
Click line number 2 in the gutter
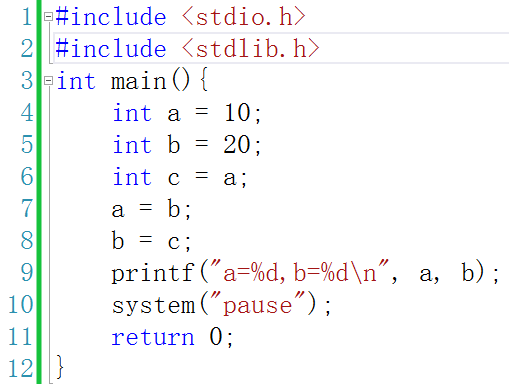click(x=27, y=49)
